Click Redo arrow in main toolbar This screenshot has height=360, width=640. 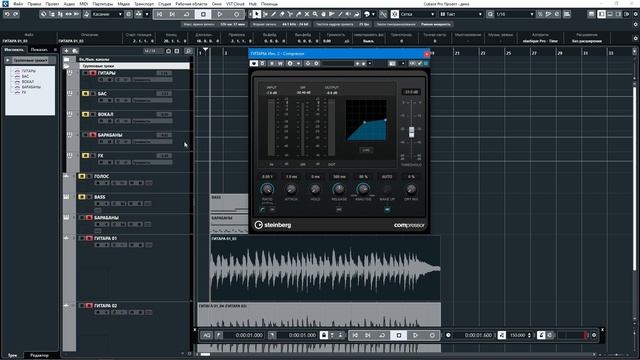[x=16, y=14]
